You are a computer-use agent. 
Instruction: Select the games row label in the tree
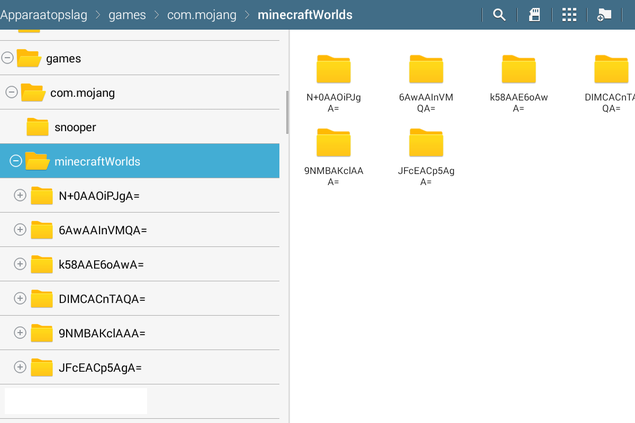63,59
